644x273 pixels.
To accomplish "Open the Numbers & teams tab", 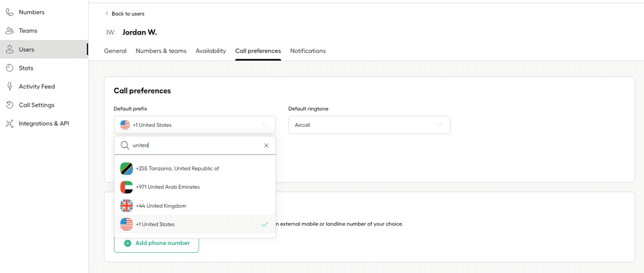I will pyautogui.click(x=161, y=51).
